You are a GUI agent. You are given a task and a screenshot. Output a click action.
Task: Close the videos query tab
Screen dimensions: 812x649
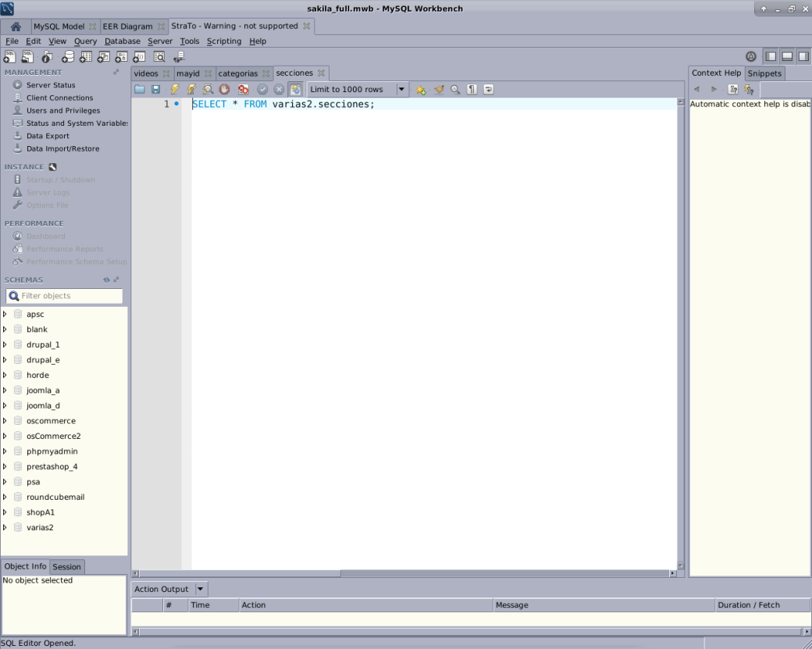click(x=166, y=73)
